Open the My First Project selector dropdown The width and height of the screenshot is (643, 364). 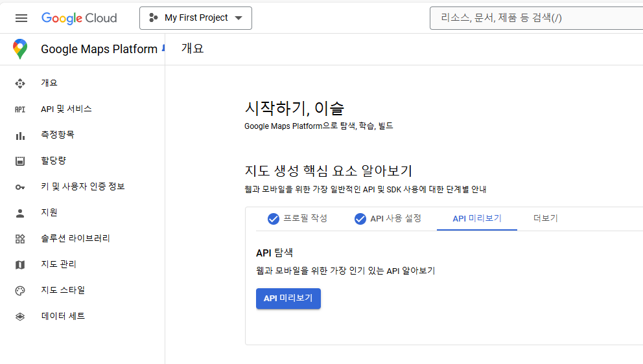(x=196, y=18)
